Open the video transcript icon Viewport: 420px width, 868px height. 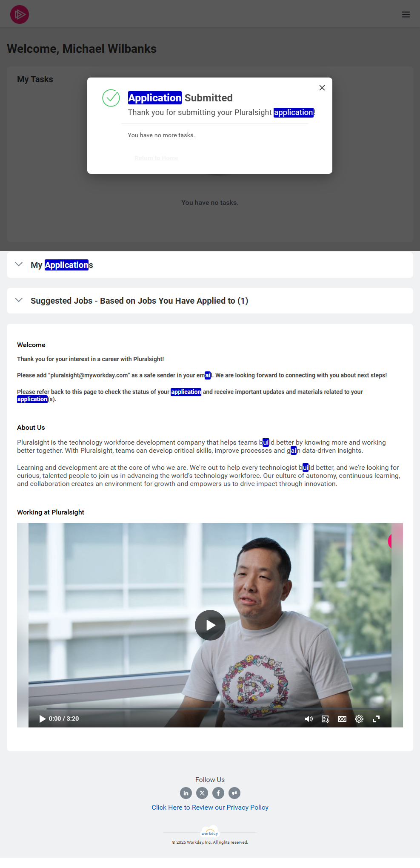(326, 719)
